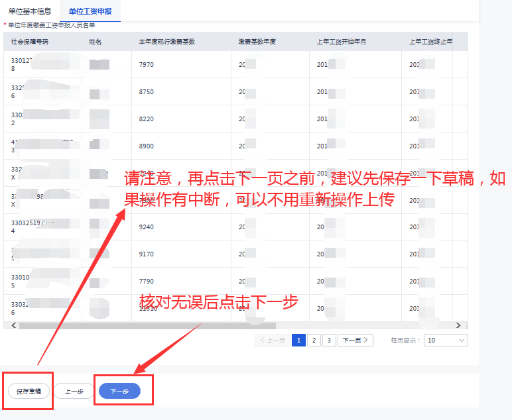Click the table scrollbar's left arrow
Image resolution: width=512 pixels, height=420 pixels.
(x=9, y=325)
